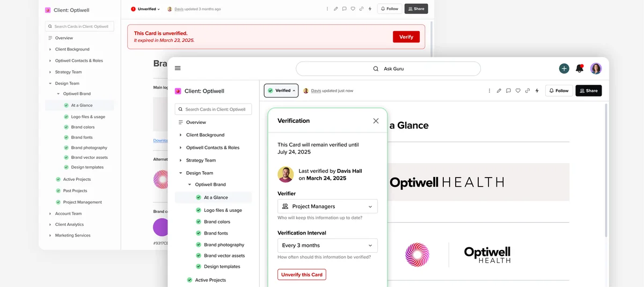Expand Marketing Services in back window tree

click(x=50, y=235)
